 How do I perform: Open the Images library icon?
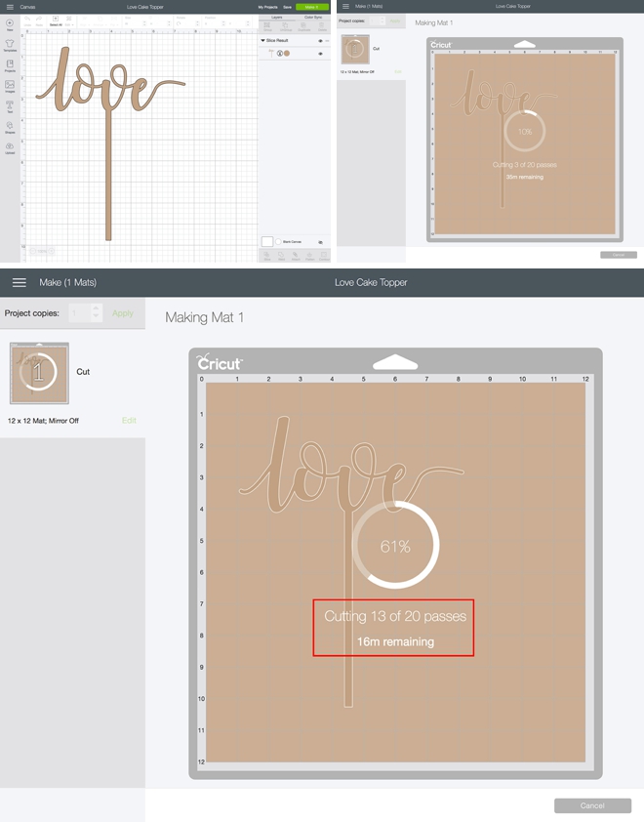[x=10, y=87]
